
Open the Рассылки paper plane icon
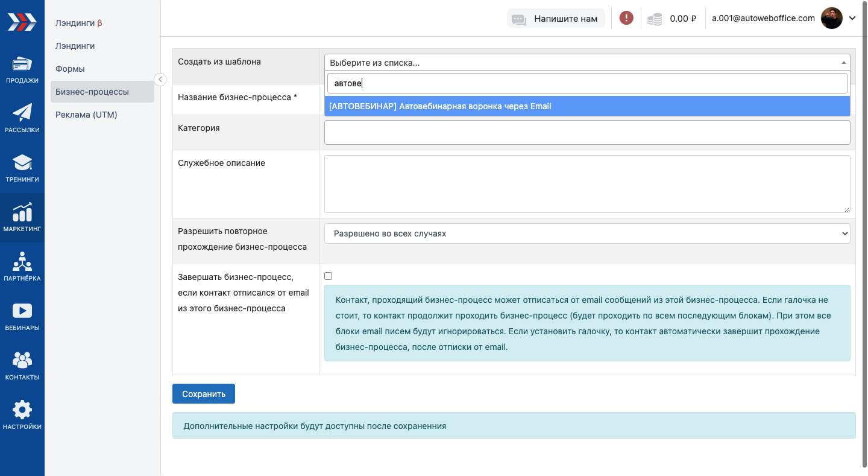tap(22, 113)
